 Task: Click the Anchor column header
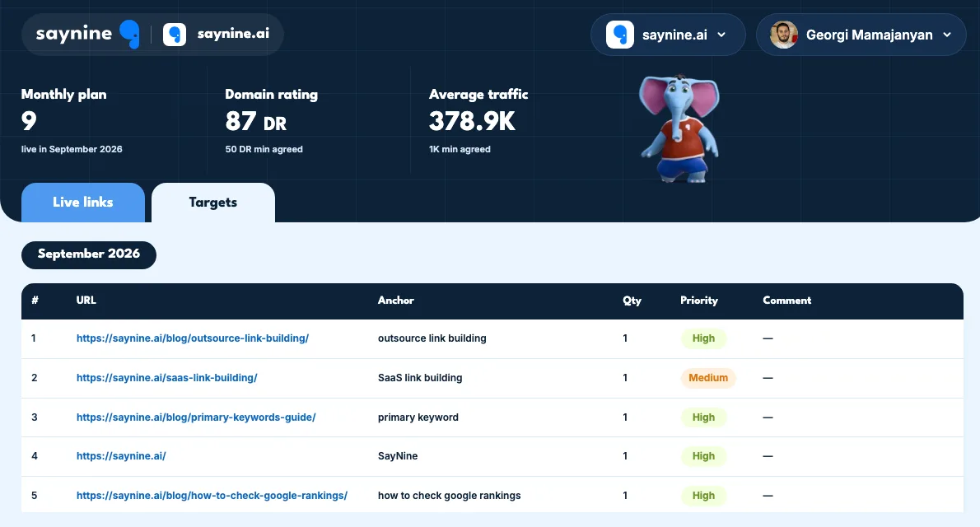point(395,300)
